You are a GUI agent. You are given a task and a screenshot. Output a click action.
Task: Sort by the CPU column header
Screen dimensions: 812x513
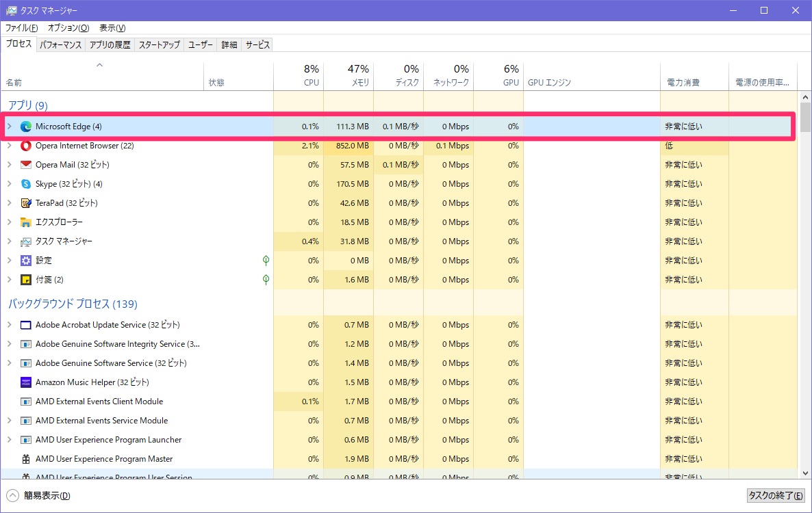(299, 75)
